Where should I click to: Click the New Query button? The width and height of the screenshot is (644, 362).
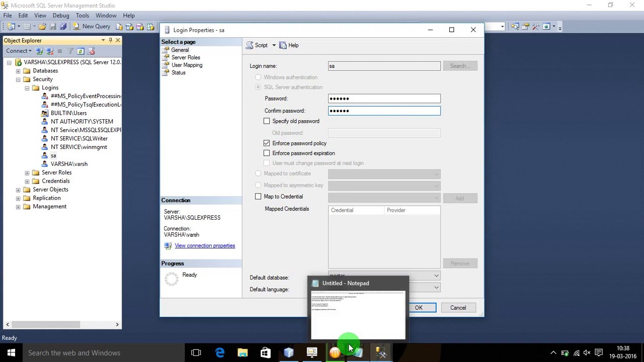[x=92, y=26]
